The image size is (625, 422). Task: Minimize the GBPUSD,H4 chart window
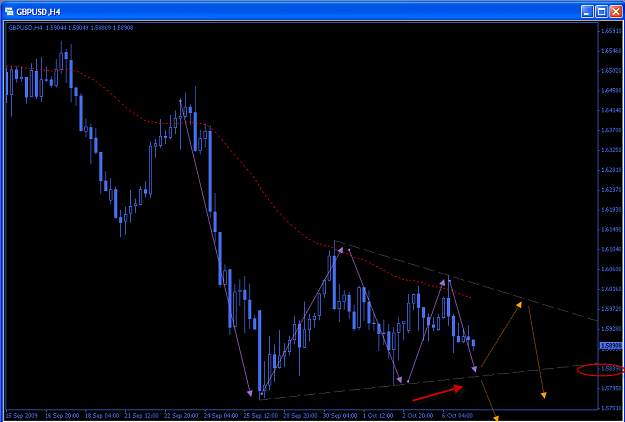pyautogui.click(x=587, y=11)
